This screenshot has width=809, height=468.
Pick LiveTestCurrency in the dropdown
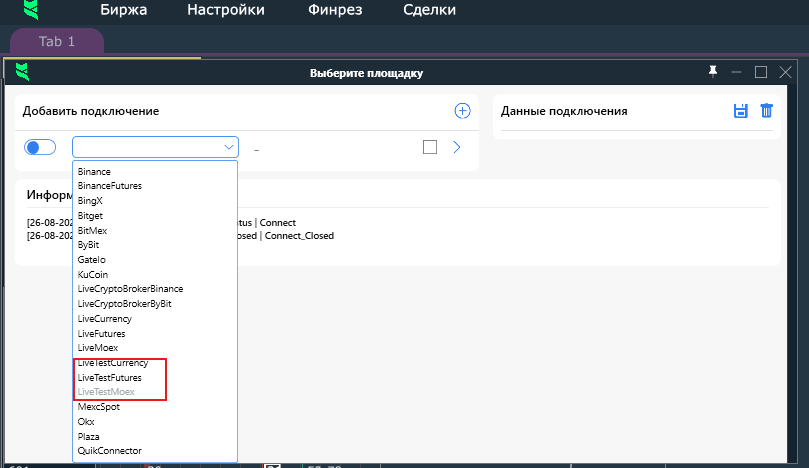point(112,363)
